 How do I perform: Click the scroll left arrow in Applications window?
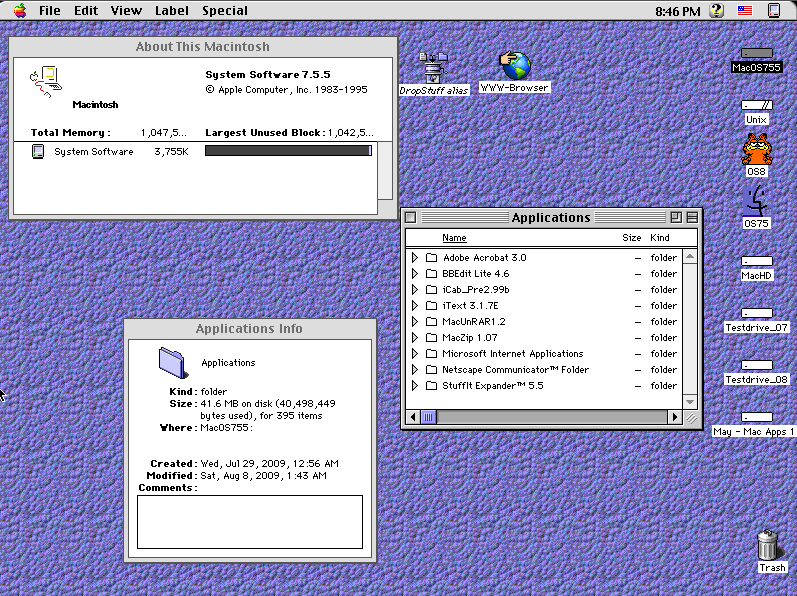413,417
